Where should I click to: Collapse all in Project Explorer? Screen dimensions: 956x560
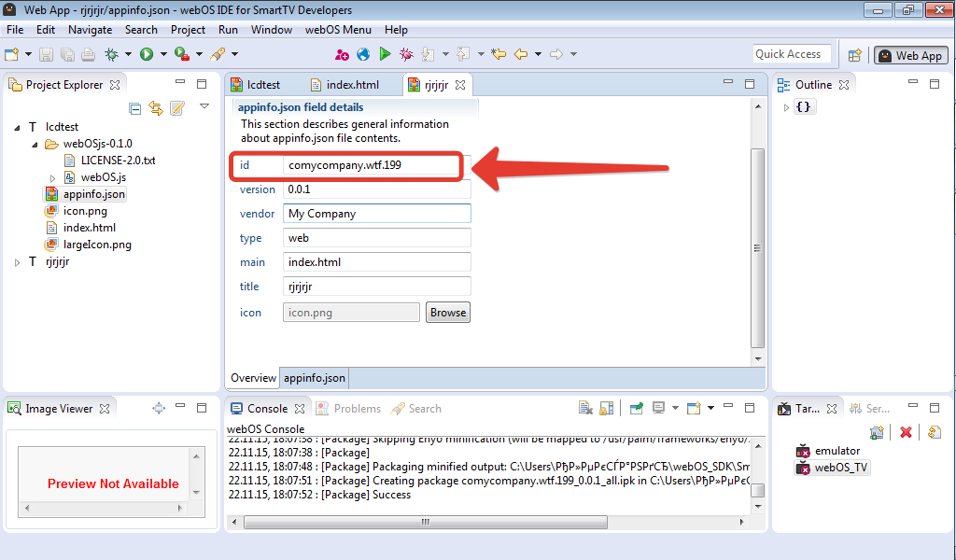click(x=135, y=108)
